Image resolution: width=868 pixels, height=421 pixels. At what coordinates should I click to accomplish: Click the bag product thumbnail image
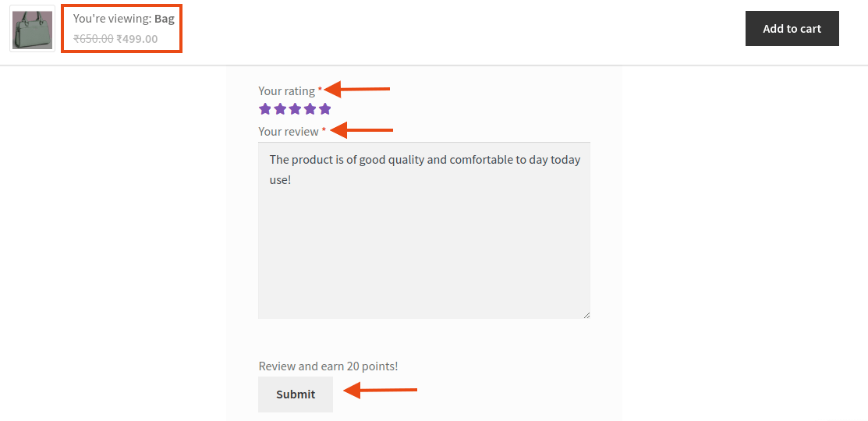point(33,29)
